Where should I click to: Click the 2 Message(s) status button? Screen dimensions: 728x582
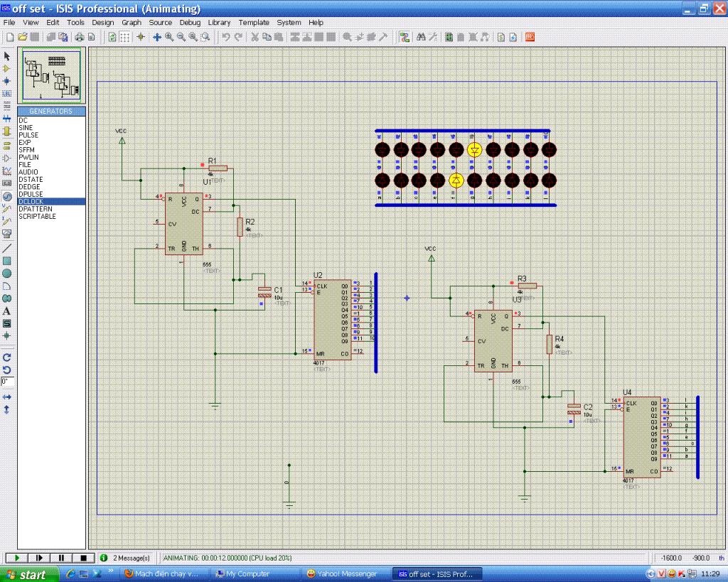pyautogui.click(x=127, y=558)
